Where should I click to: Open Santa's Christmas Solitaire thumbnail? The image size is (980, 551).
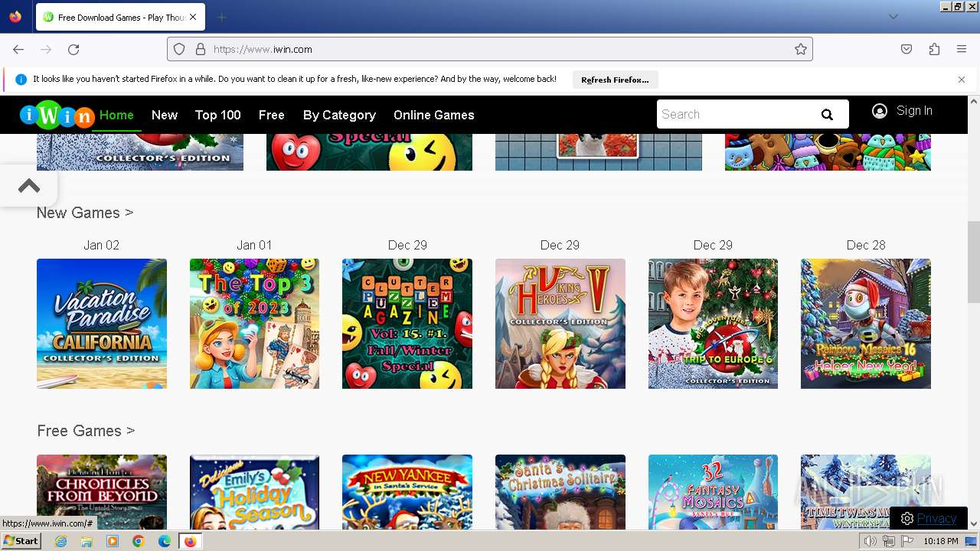tap(560, 492)
